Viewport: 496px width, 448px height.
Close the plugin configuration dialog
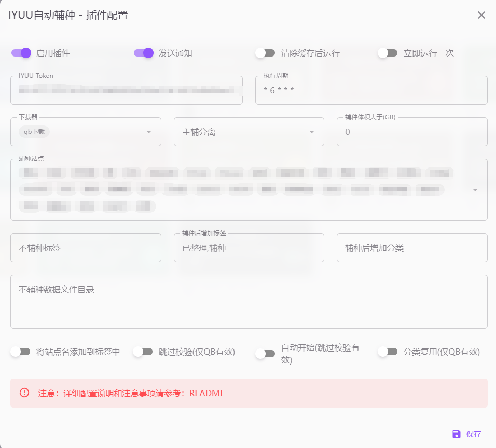[x=481, y=15]
